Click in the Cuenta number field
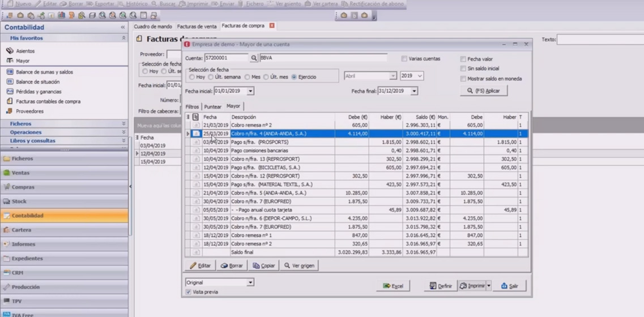Image resolution: width=644 pixels, height=317 pixels. [225, 58]
